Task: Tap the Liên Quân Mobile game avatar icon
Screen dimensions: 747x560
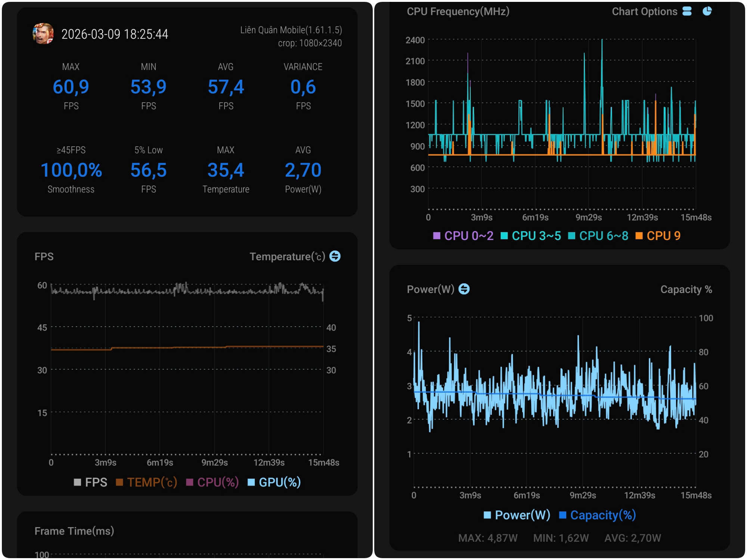Action: point(43,34)
